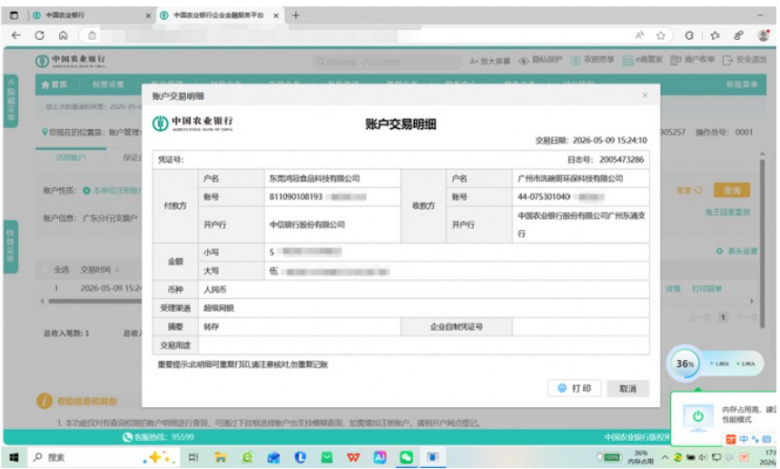780x469 pixels.
Task: Click the orange 查询 search button
Action: click(x=731, y=190)
